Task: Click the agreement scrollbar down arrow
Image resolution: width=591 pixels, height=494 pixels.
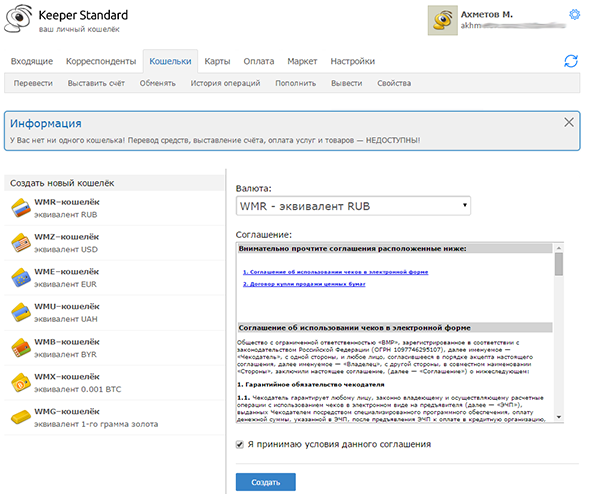Action: click(x=559, y=417)
